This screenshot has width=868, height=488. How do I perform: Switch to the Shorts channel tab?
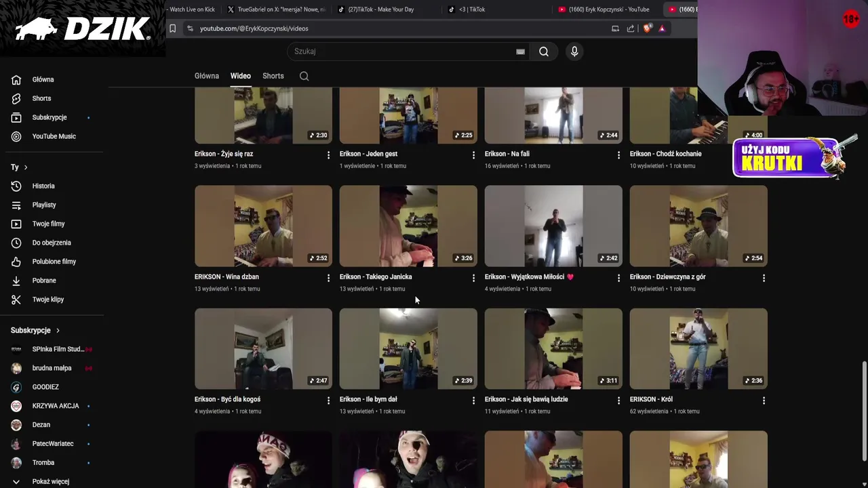tap(273, 76)
